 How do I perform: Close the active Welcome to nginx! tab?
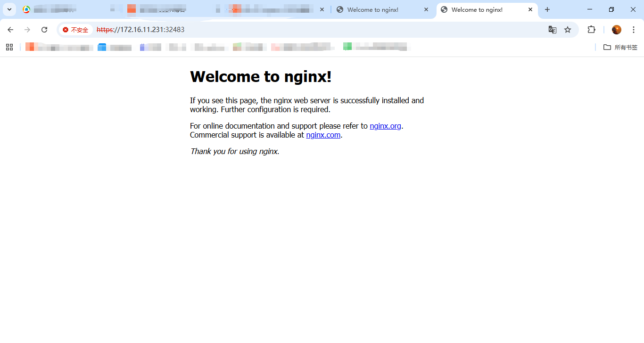point(530,9)
